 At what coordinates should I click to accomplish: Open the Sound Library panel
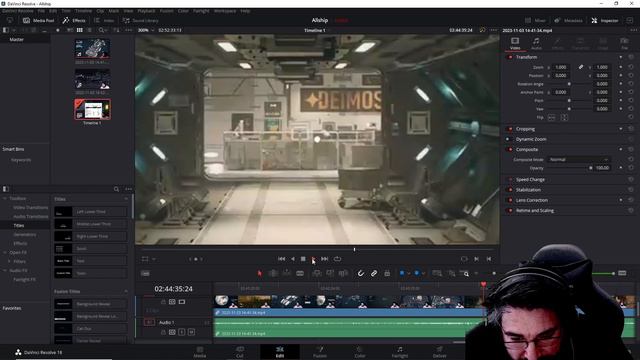coord(140,20)
